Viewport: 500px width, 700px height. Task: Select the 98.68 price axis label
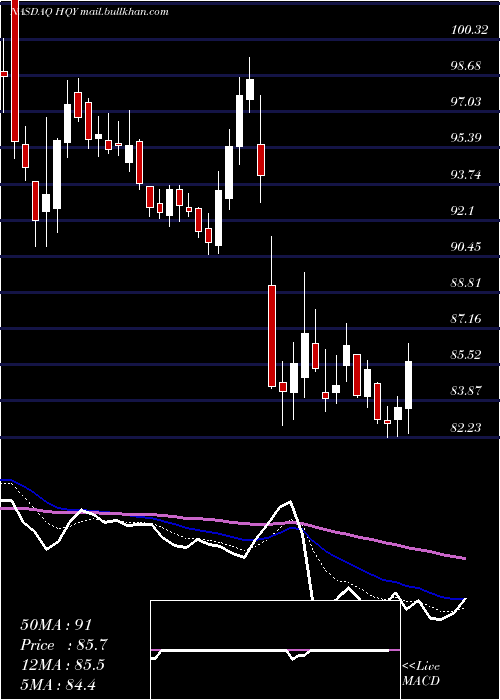pyautogui.click(x=466, y=66)
